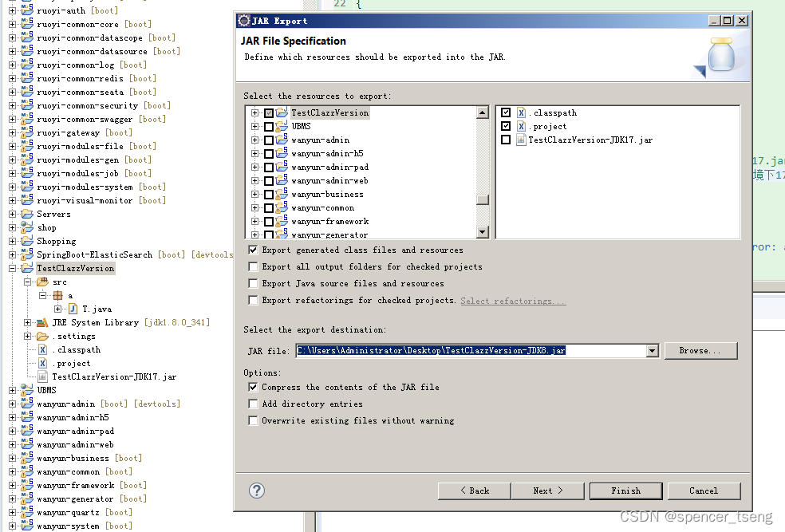Click T.java file icon in package explorer
The height and width of the screenshot is (532, 785).
[73, 309]
